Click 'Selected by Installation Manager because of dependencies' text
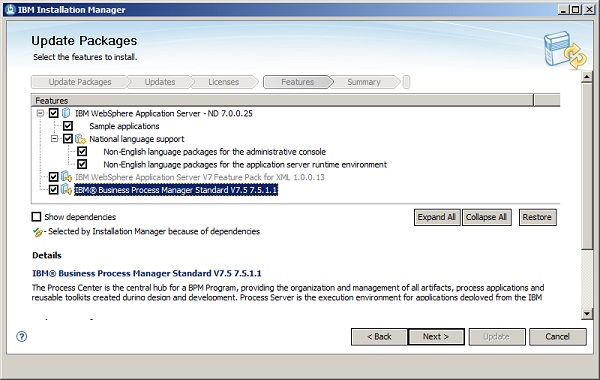Image resolution: width=600 pixels, height=380 pixels. (154, 231)
